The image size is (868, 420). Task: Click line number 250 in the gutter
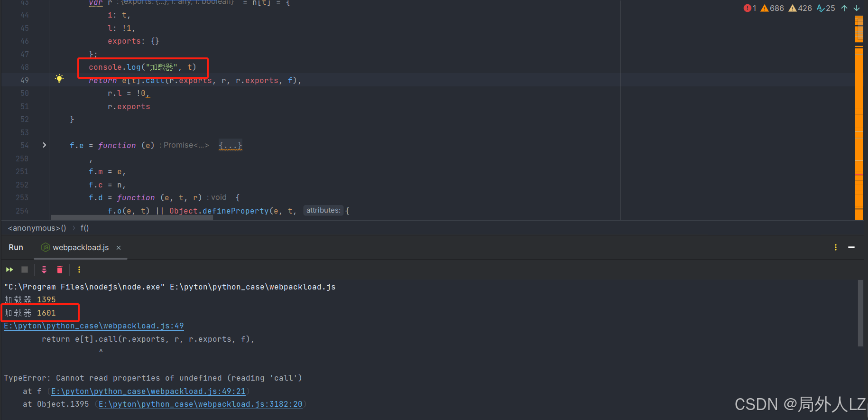pos(22,159)
